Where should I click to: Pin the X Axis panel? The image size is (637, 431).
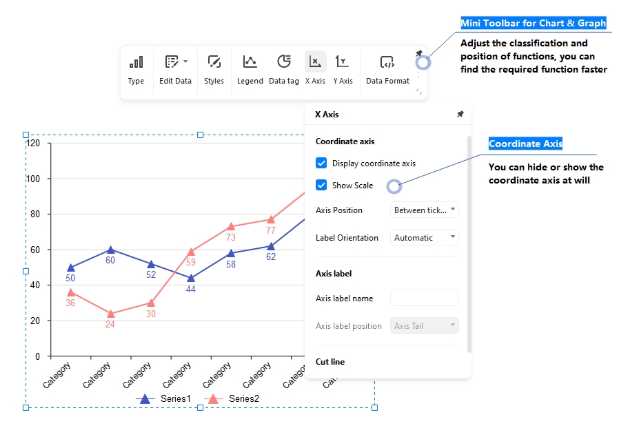(x=459, y=115)
